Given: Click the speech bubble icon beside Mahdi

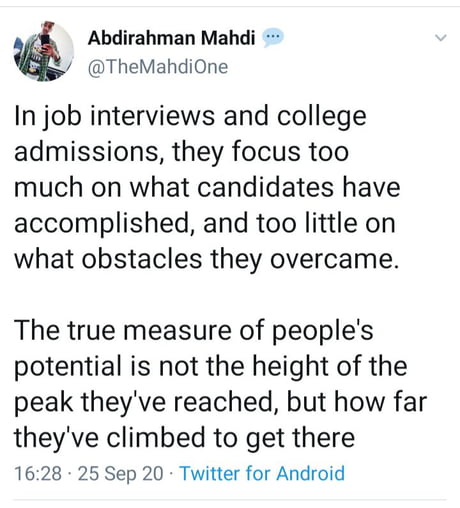Looking at the screenshot, I should (x=272, y=37).
